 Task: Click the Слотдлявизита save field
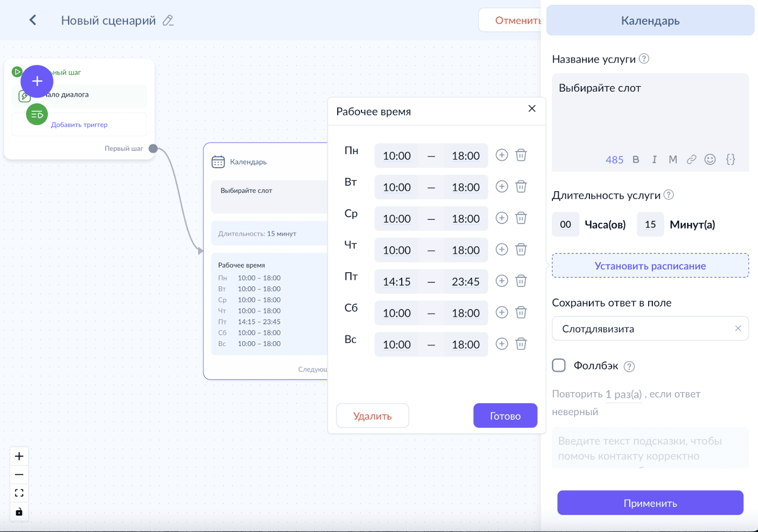[650, 328]
